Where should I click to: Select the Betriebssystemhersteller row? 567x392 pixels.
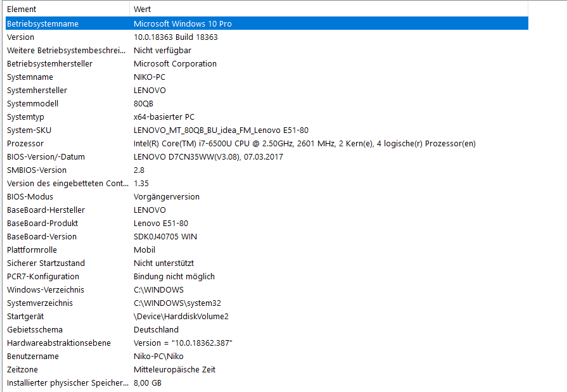[x=267, y=64]
